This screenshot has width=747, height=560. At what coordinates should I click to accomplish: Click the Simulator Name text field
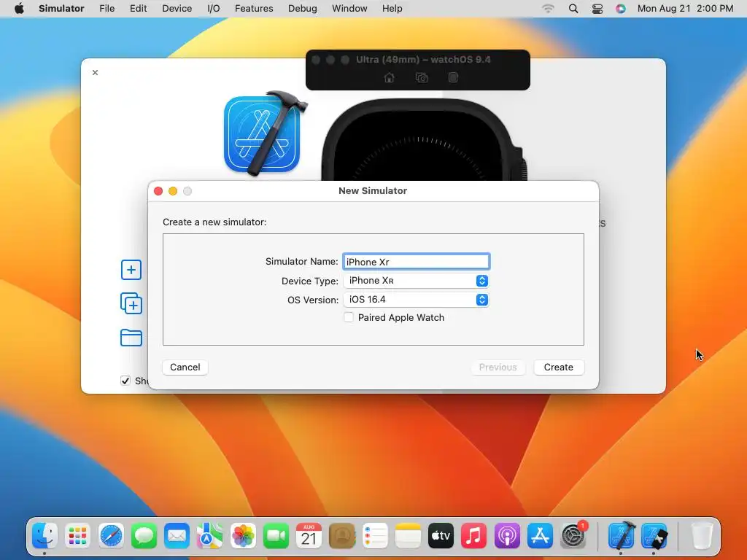416,262
